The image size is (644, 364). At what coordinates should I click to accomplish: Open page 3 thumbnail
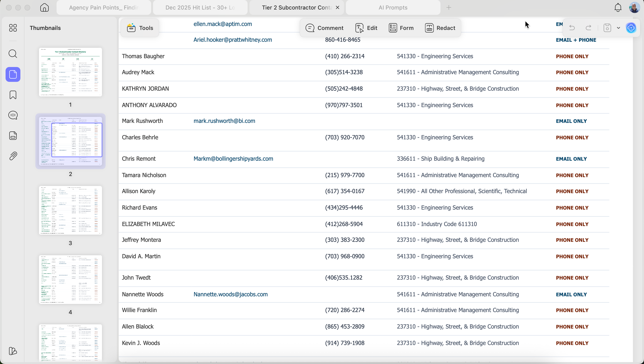tap(70, 210)
